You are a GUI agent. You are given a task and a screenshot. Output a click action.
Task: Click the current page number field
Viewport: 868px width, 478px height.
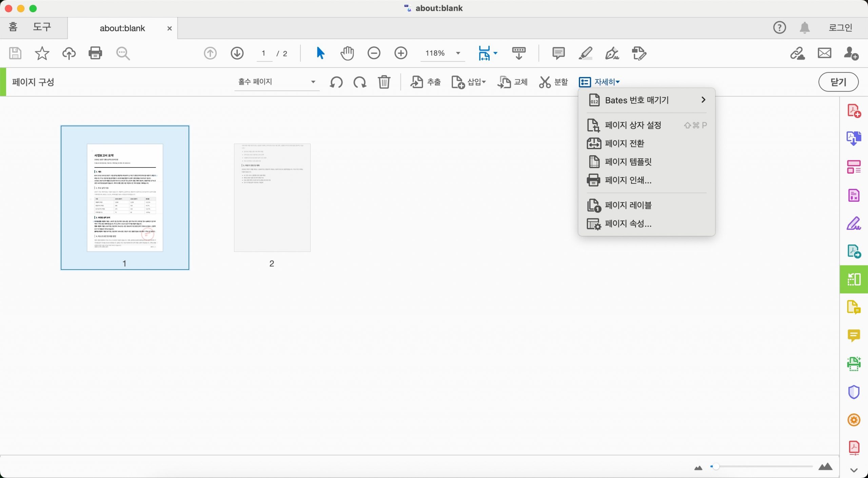(264, 53)
